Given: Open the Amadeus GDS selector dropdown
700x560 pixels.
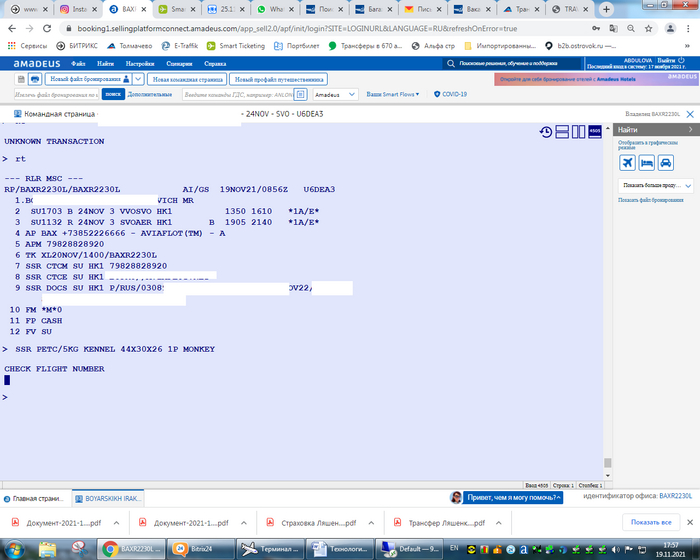Looking at the screenshot, I should (x=334, y=94).
